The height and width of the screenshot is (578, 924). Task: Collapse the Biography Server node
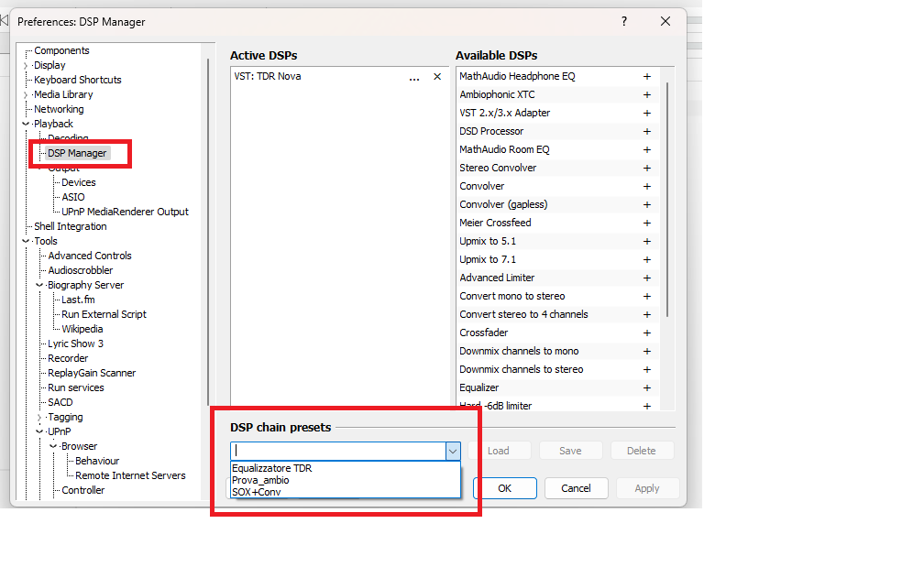39,285
